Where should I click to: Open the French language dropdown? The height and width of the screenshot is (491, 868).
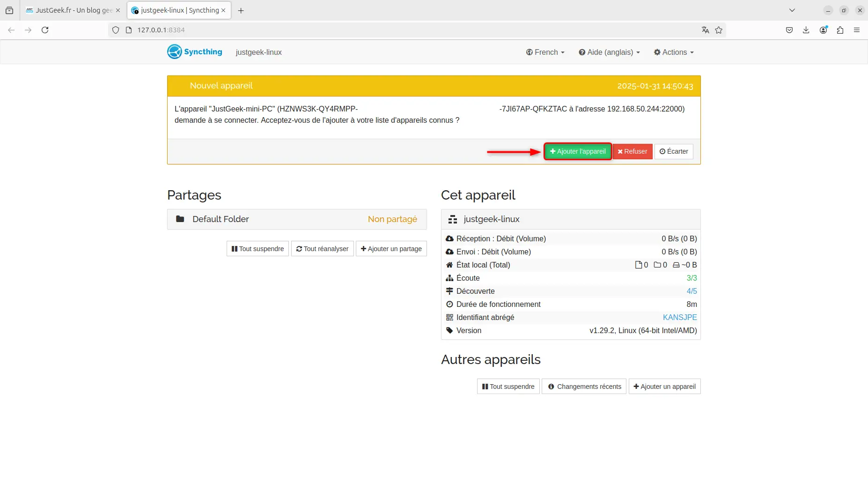pyautogui.click(x=545, y=52)
